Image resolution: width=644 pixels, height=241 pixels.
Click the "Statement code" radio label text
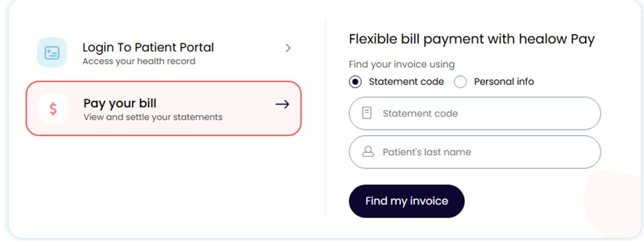point(406,81)
